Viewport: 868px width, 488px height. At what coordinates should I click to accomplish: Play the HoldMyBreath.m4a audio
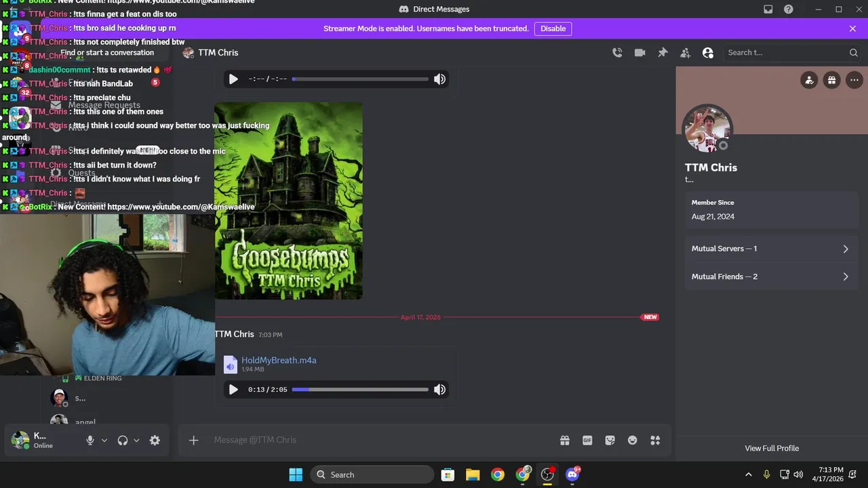233,390
